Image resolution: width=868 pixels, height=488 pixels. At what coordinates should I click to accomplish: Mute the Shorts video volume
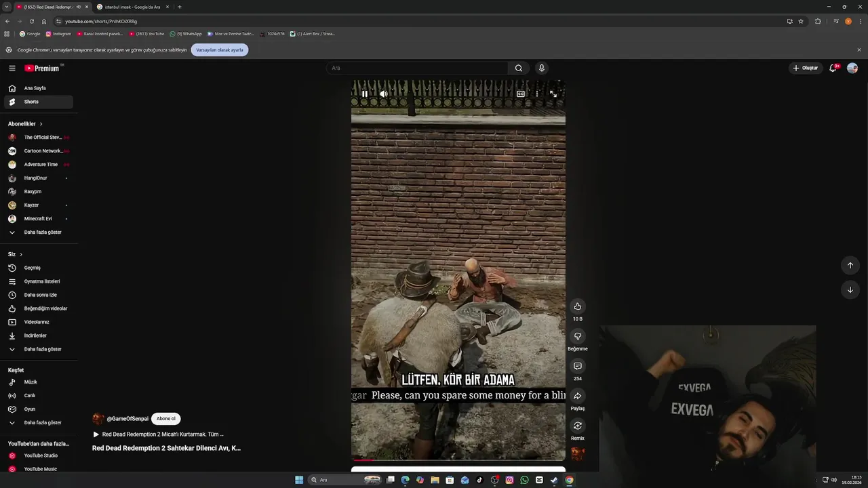tap(383, 94)
